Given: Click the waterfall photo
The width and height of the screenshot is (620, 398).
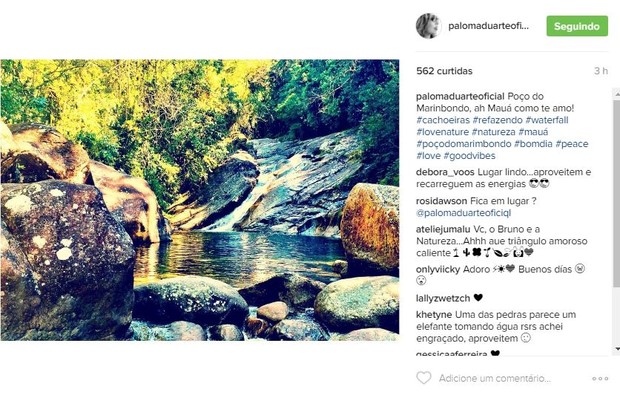Looking at the screenshot, I should (200, 200).
